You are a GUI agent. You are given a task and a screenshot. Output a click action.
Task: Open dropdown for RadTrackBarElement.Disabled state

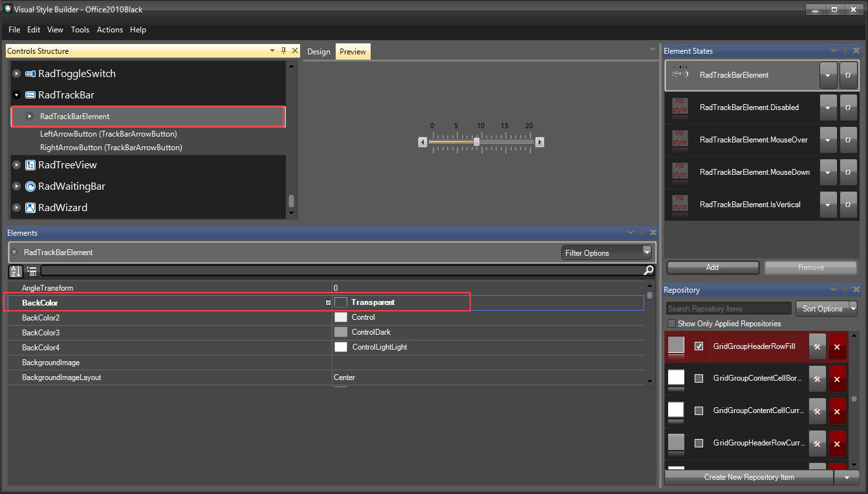pos(829,107)
